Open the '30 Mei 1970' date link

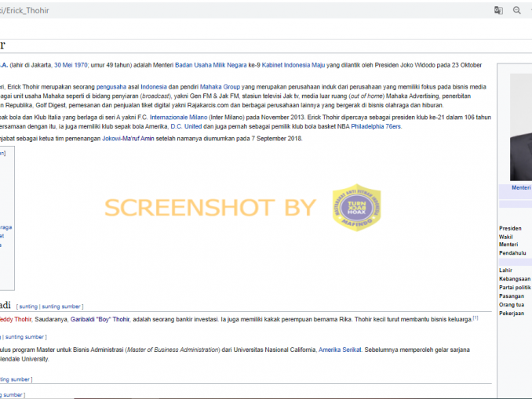pyautogui.click(x=71, y=65)
